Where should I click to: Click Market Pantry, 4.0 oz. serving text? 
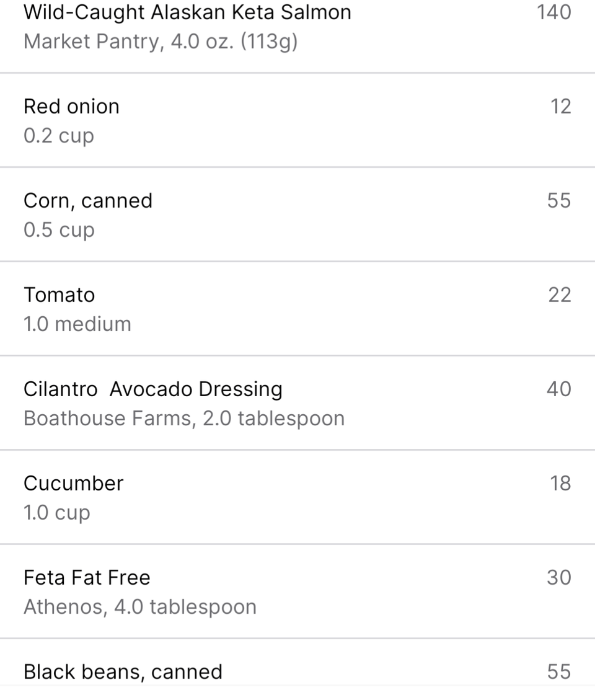coord(161,42)
